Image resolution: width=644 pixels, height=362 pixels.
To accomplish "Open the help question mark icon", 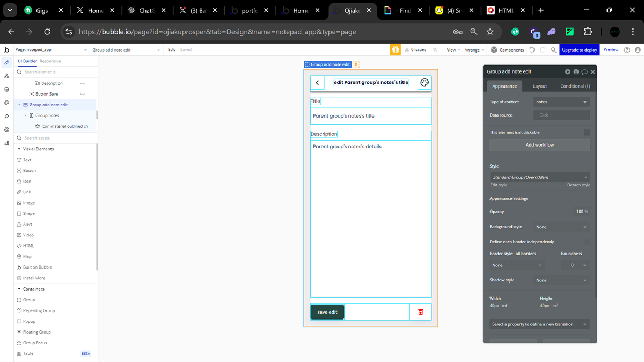I will 627,49.
